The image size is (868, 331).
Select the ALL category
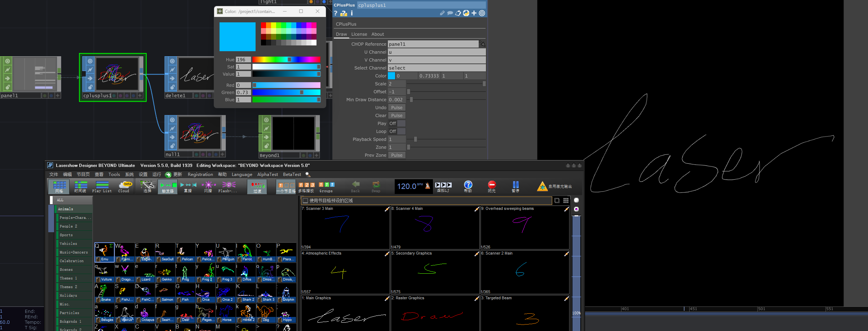[71, 200]
